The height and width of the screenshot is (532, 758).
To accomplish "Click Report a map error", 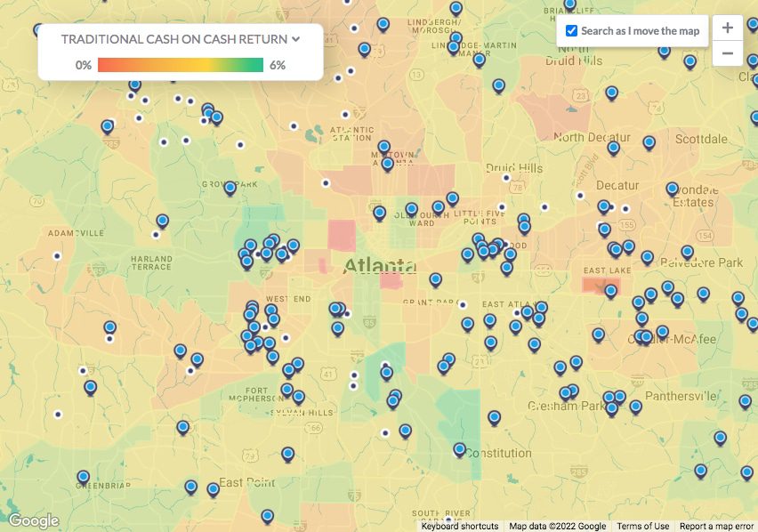I will (716, 526).
